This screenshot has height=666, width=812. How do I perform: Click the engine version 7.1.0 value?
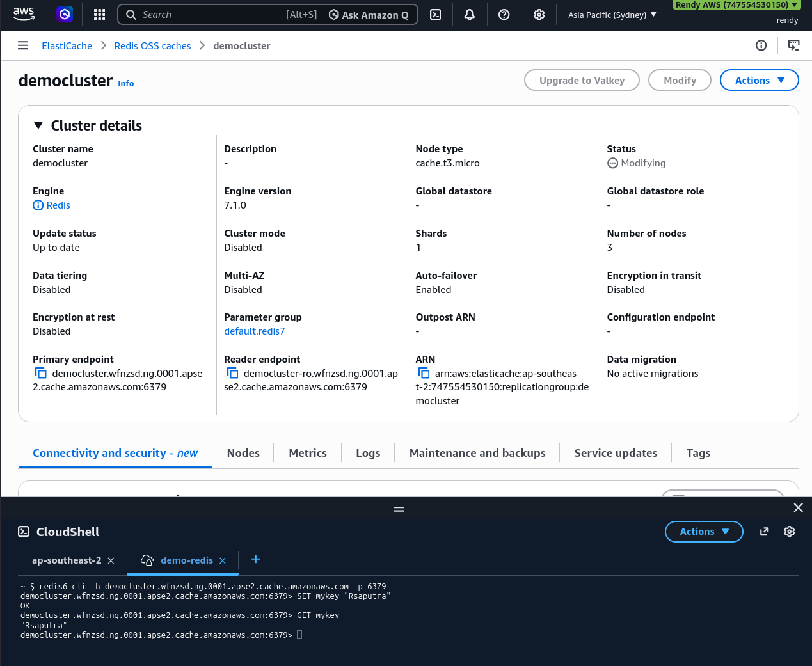pos(235,205)
